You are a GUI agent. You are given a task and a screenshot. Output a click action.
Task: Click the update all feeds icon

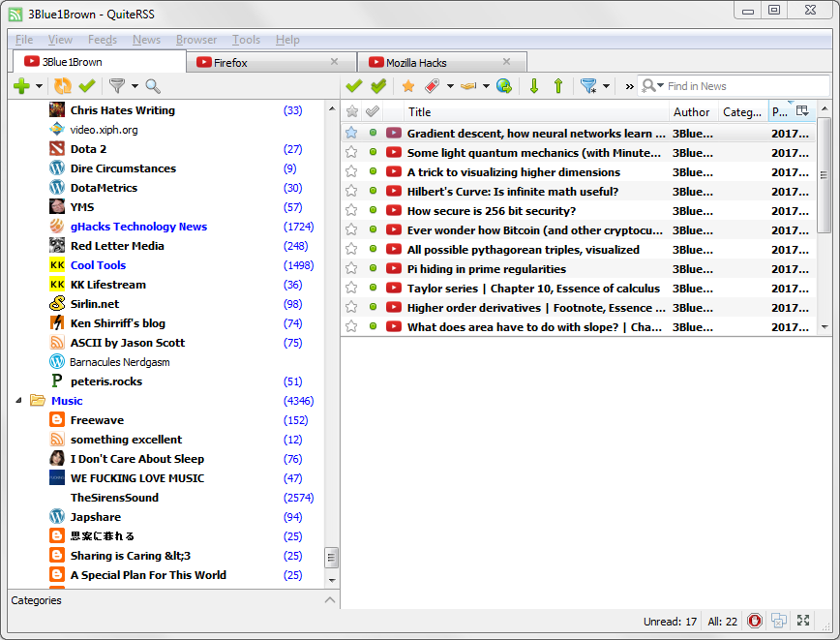pyautogui.click(x=63, y=86)
